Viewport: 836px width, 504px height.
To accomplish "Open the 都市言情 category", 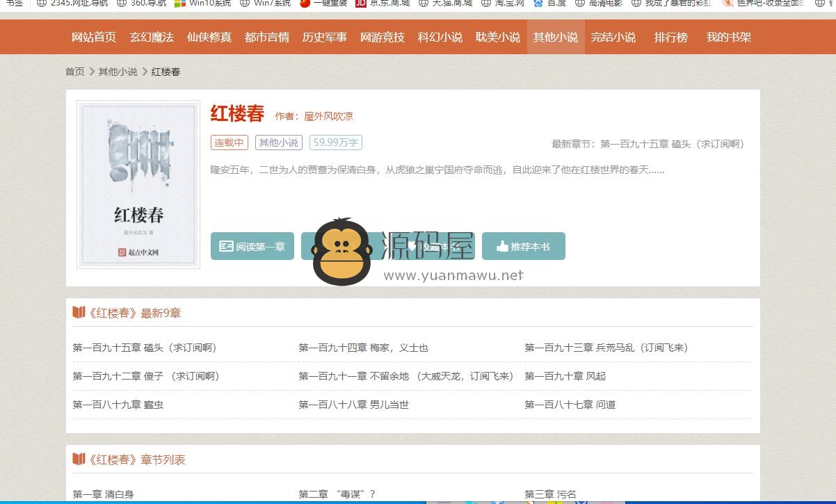I will pos(267,37).
